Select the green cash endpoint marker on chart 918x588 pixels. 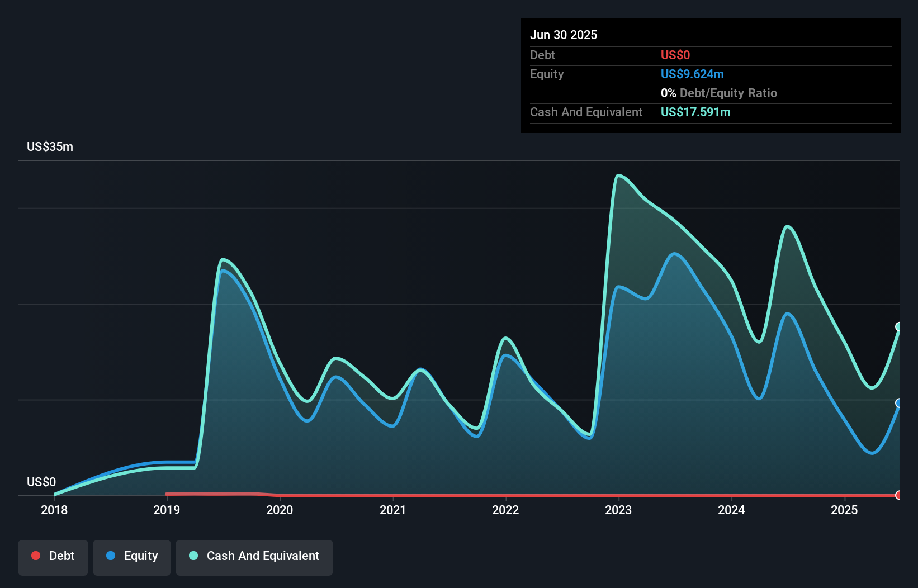899,326
